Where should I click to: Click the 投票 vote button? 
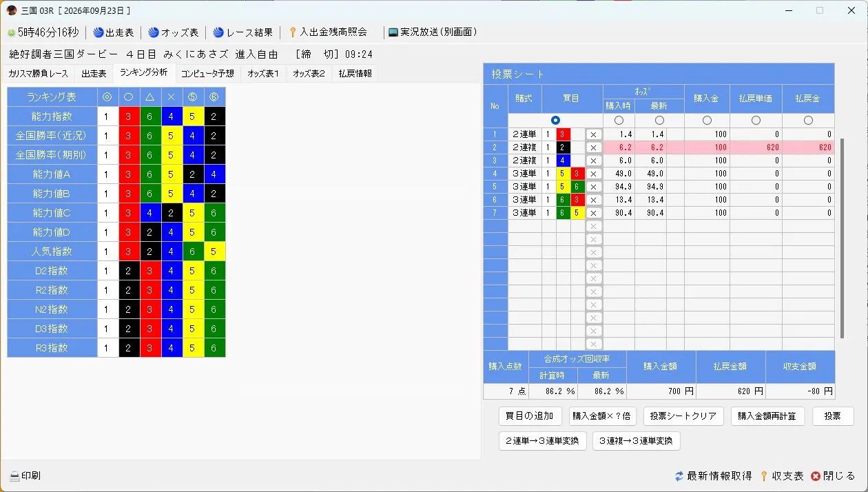click(832, 416)
